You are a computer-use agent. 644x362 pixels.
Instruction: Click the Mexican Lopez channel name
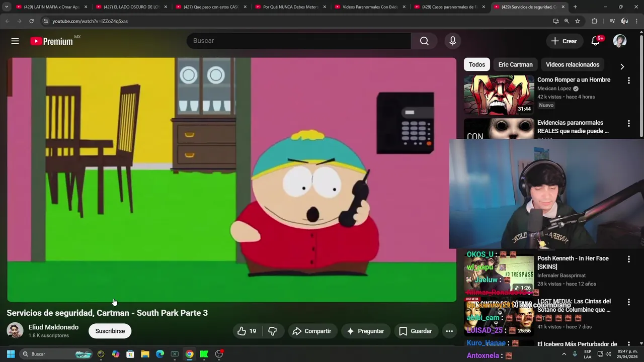(x=554, y=88)
